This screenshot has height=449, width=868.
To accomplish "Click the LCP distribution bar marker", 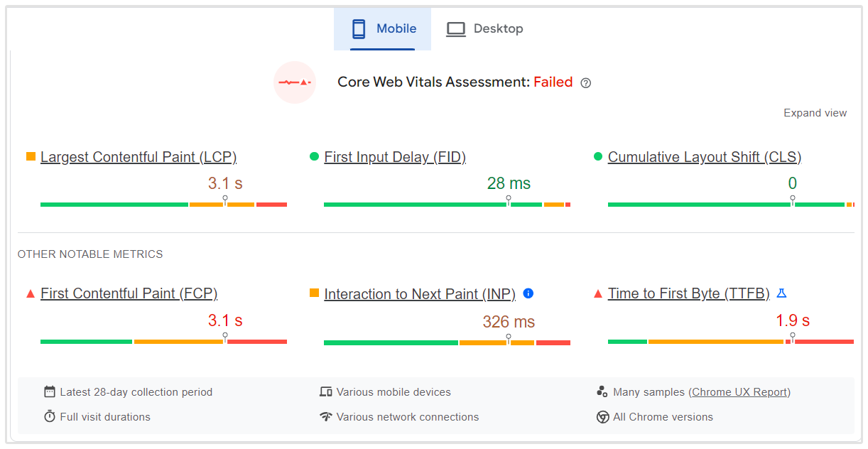I will 225,200.
